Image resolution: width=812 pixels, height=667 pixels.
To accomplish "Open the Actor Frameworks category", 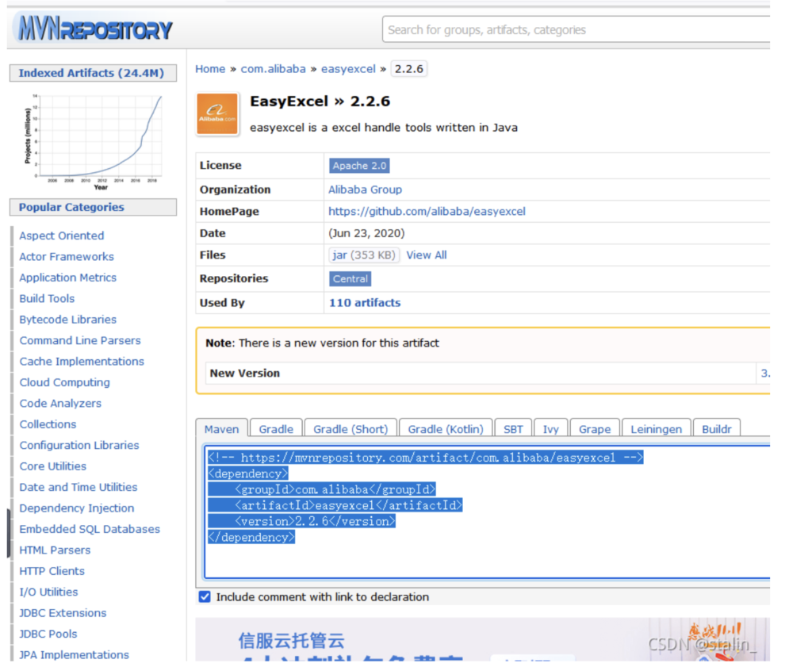I will 67,256.
